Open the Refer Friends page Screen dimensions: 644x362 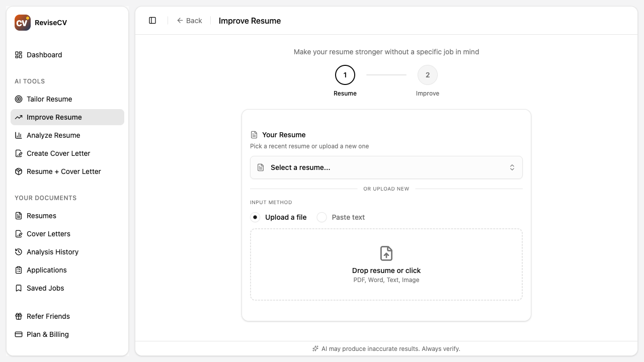(x=48, y=316)
